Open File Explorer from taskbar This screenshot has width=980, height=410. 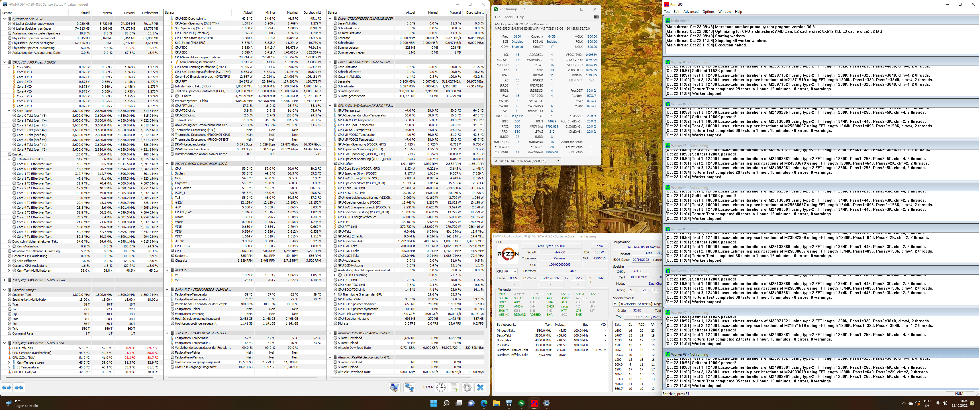tap(497, 403)
